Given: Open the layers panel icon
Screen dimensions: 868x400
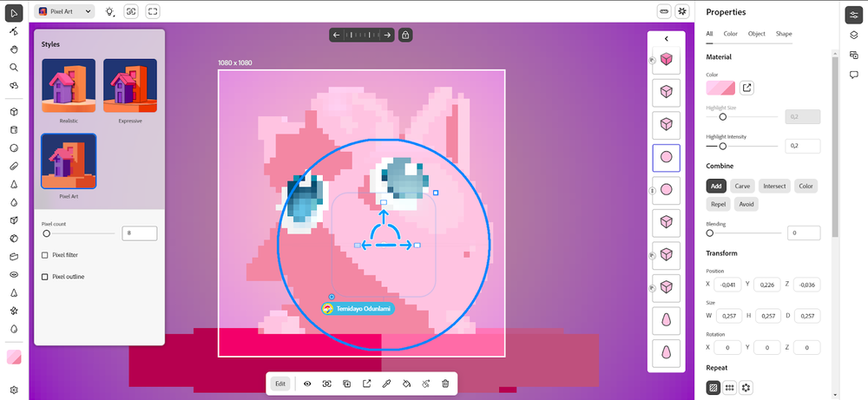Looking at the screenshot, I should point(853,36).
